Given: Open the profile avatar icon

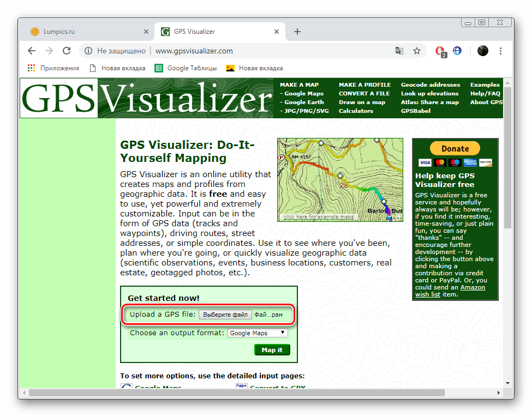Looking at the screenshot, I should pyautogui.click(x=482, y=51).
